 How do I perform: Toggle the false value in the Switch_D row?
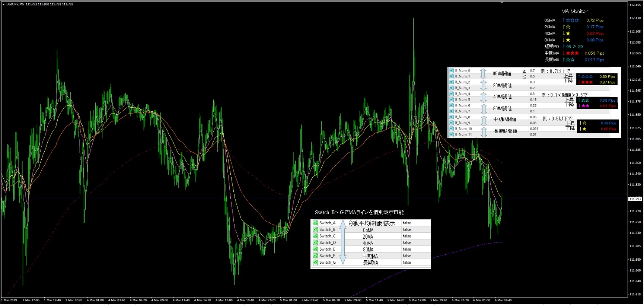(407, 243)
